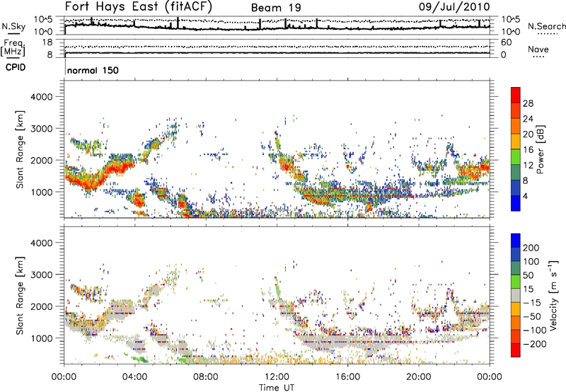Click the '4' value on the power scale
The height and width of the screenshot is (392, 566).
click(x=526, y=196)
